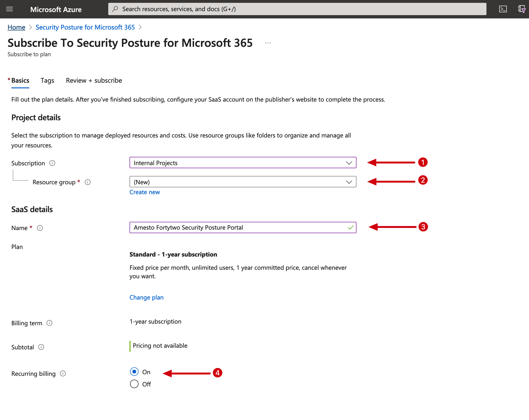Switch to the Tags tab
Screen dimensions: 529x420
(x=47, y=80)
